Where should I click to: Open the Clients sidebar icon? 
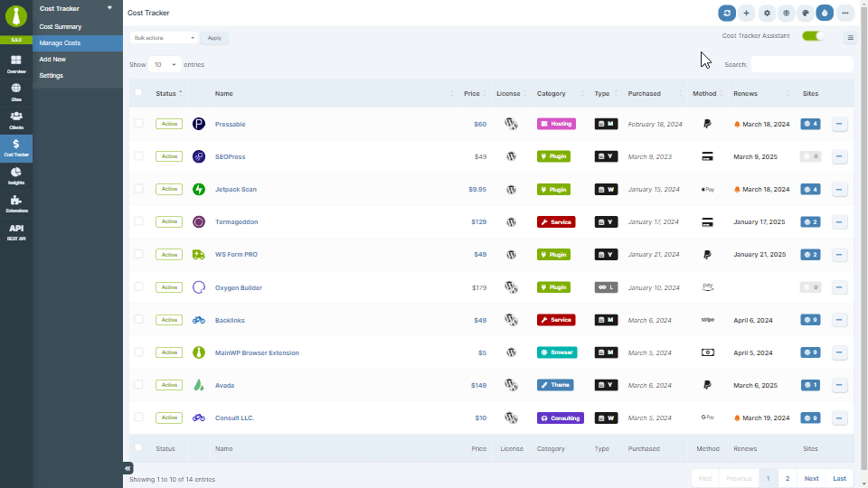(x=16, y=120)
